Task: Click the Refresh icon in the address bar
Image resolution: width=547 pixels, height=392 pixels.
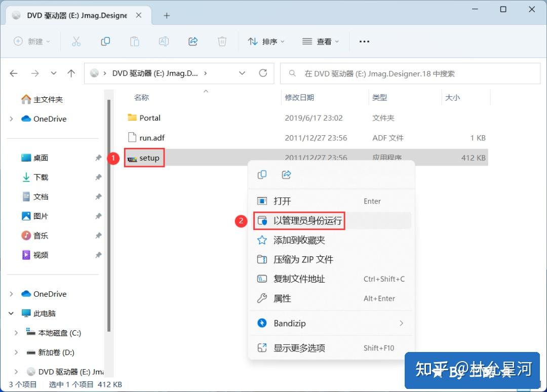Action: (x=263, y=73)
